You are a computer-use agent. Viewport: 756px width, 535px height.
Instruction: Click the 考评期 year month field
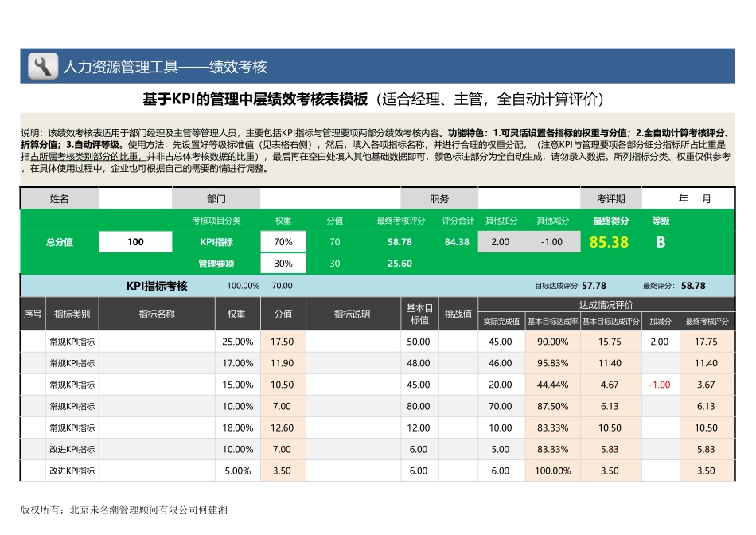click(687, 198)
